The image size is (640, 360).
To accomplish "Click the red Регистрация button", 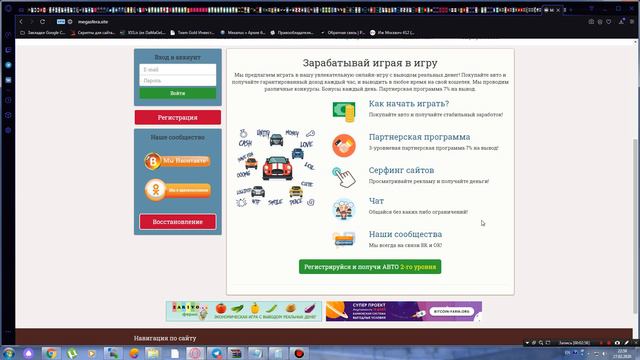I will point(178,117).
